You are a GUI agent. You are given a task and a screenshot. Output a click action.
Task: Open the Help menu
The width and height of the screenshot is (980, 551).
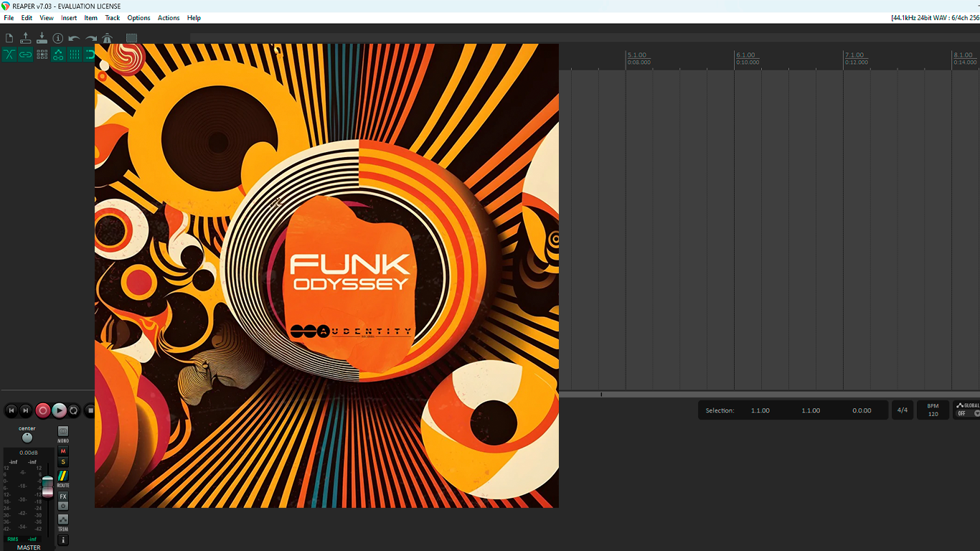[194, 18]
